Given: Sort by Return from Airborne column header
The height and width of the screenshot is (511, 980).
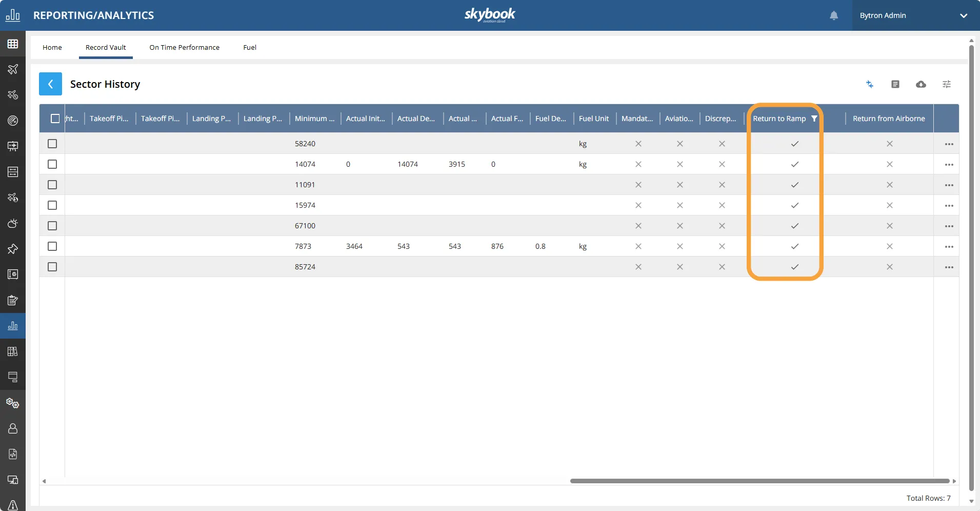Looking at the screenshot, I should (x=889, y=119).
